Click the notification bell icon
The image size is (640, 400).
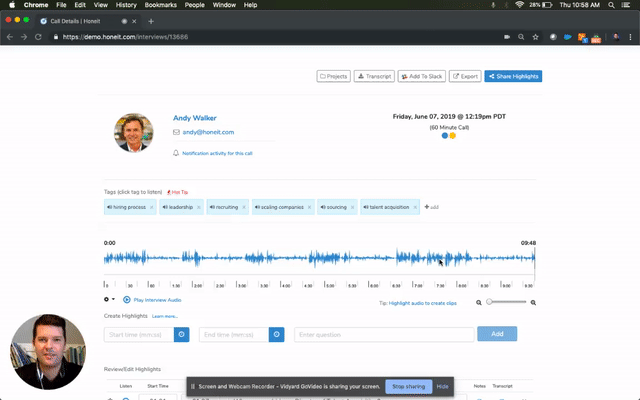(x=176, y=153)
